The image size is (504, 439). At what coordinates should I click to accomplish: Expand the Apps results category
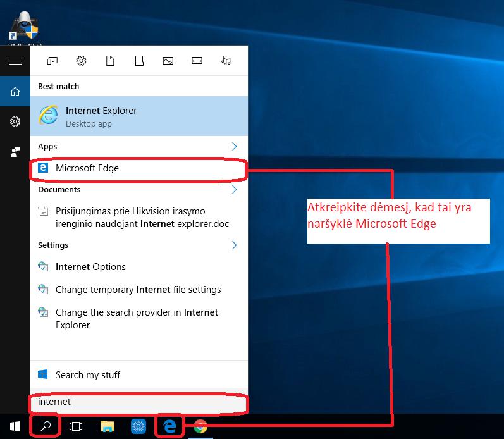click(235, 147)
